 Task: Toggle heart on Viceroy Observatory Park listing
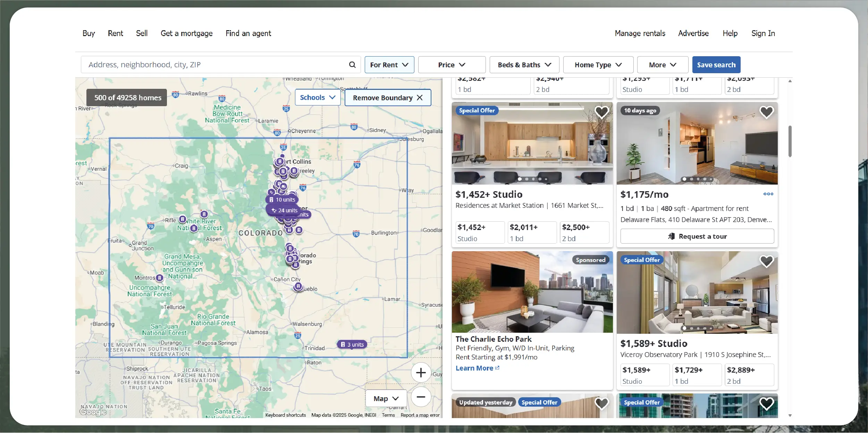coord(766,261)
